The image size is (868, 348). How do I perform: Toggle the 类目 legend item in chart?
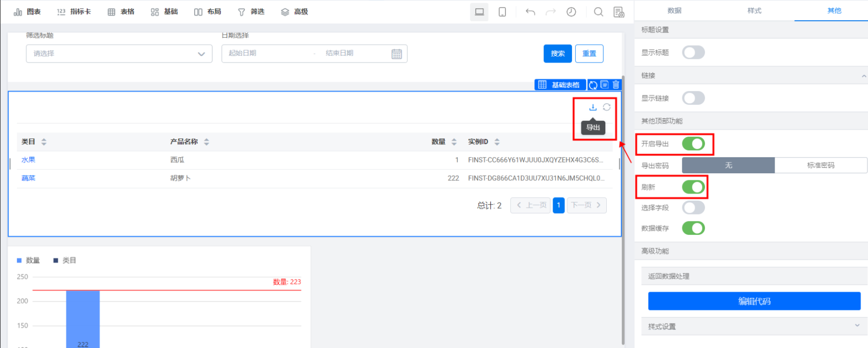[65, 260]
